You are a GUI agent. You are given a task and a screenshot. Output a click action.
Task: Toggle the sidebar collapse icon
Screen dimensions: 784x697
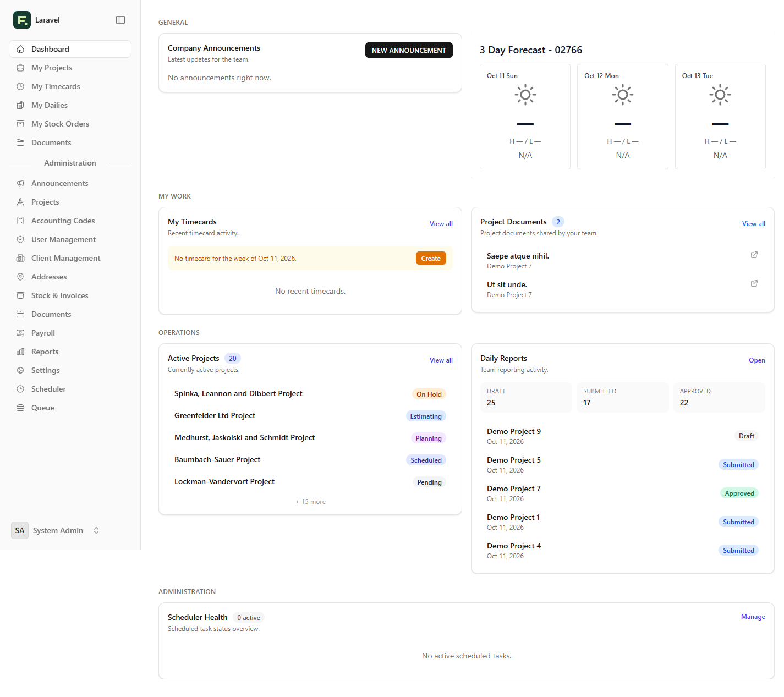click(x=120, y=20)
